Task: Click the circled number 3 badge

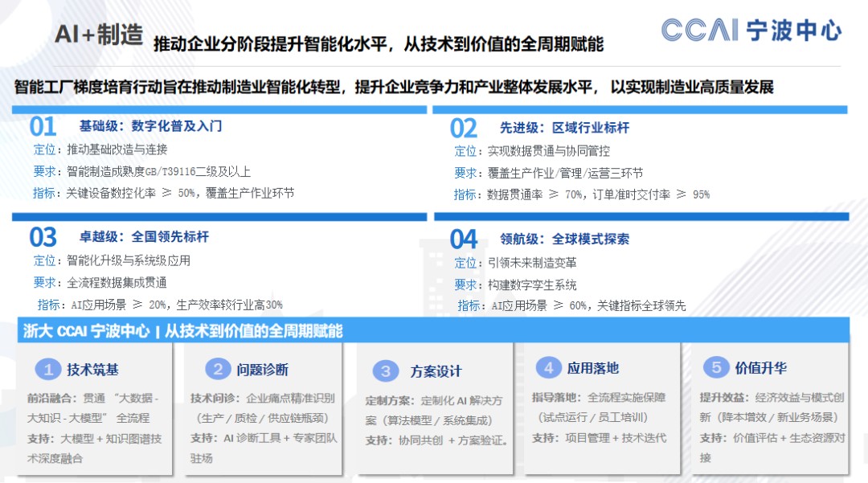Action: pyautogui.click(x=386, y=370)
